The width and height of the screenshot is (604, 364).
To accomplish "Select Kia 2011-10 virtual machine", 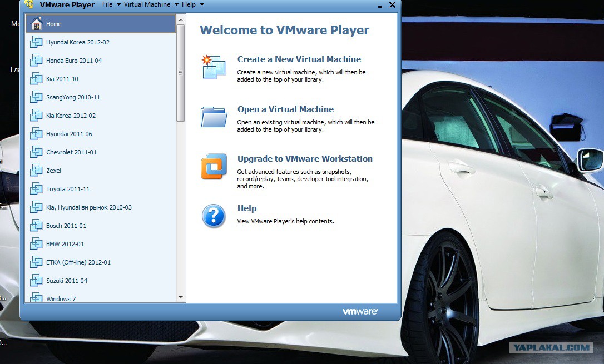I will click(101, 78).
